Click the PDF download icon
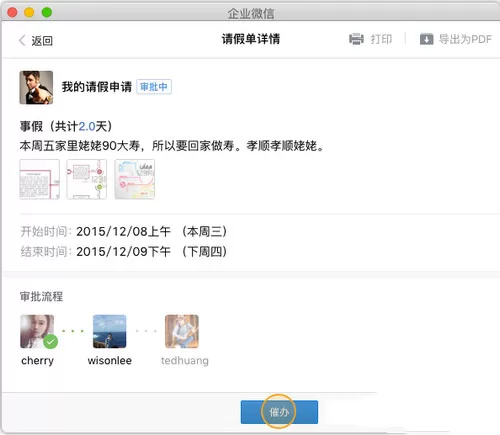The height and width of the screenshot is (435, 500). [x=426, y=39]
